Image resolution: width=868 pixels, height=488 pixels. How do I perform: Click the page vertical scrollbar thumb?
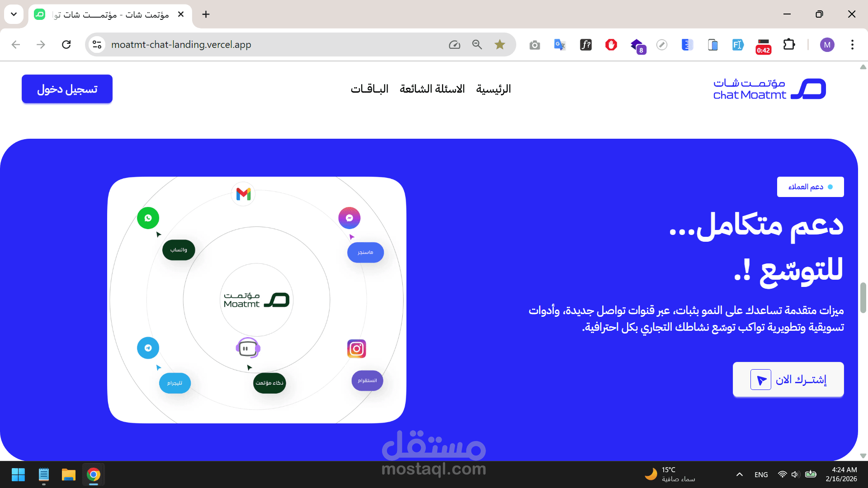[863, 297]
